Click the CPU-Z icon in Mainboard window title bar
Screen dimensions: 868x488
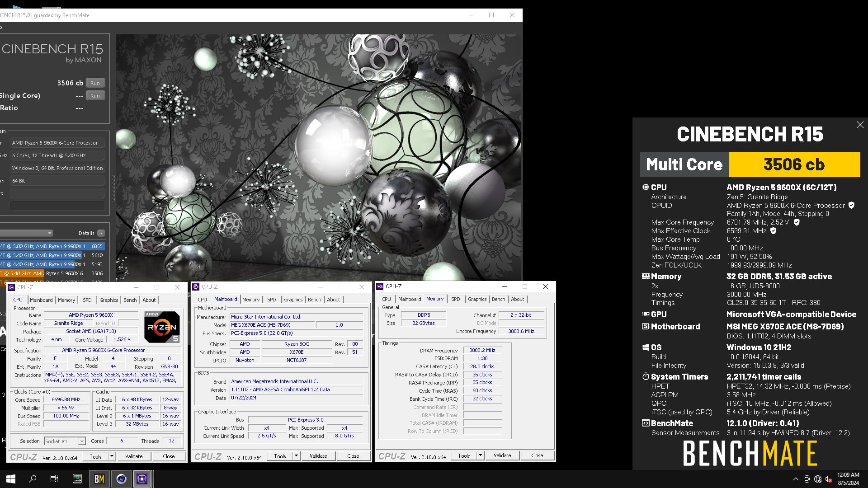pos(196,287)
